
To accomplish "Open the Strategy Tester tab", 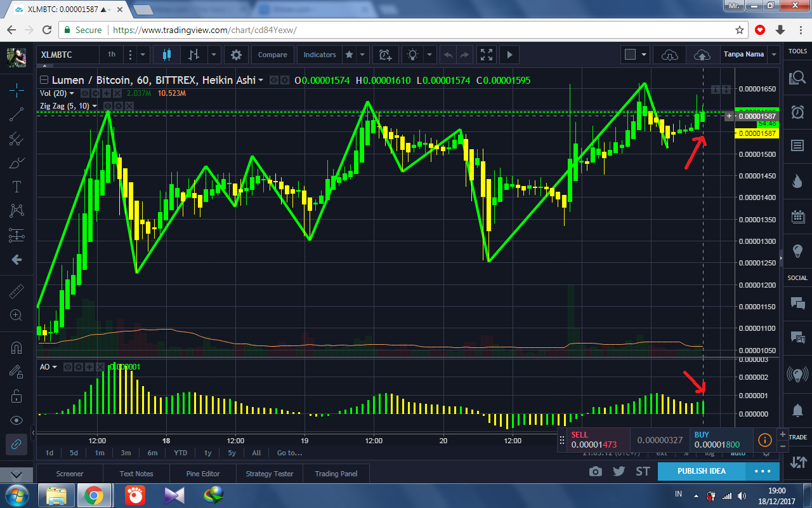I will click(270, 473).
